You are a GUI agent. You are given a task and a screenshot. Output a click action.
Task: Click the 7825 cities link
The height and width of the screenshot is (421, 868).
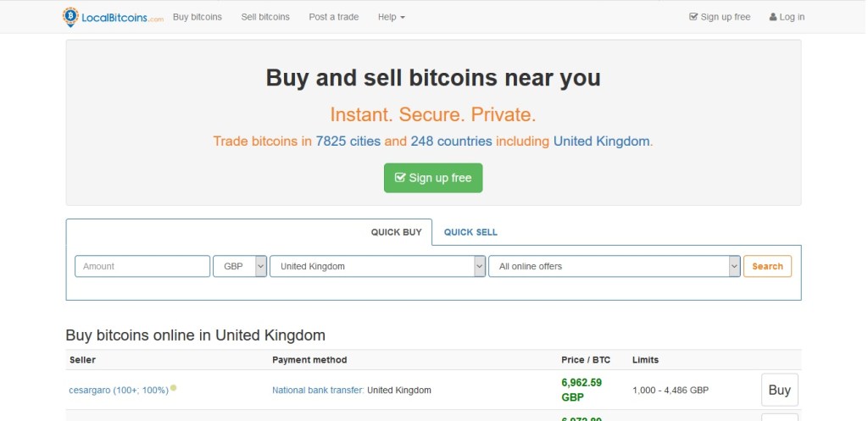(348, 141)
